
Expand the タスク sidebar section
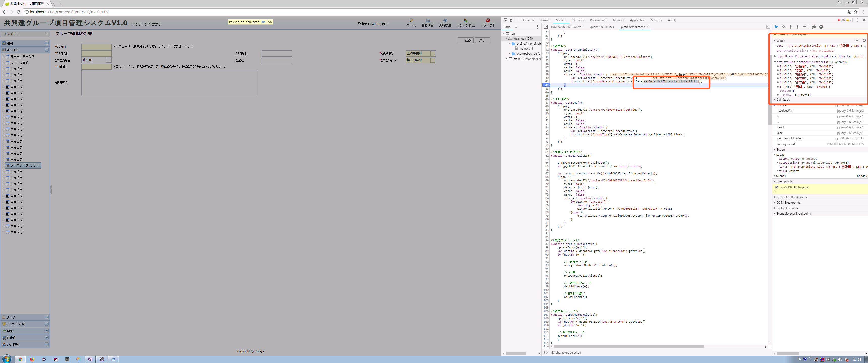click(x=46, y=317)
